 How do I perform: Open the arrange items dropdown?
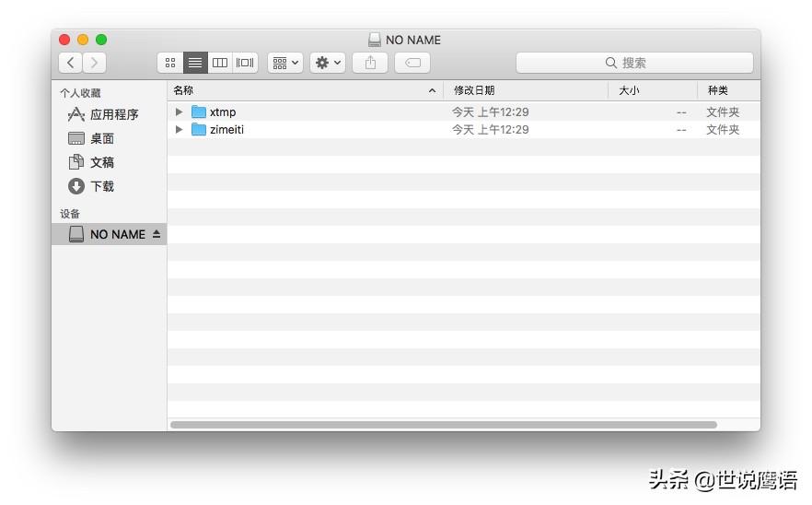pos(285,63)
